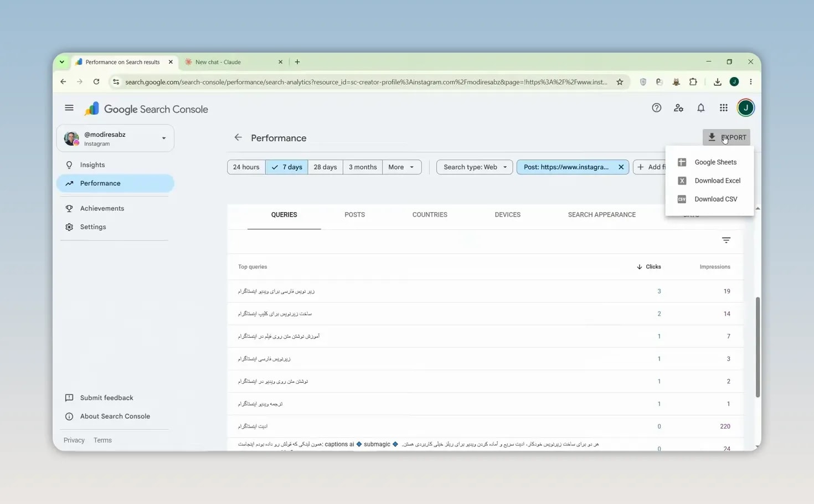Click the address bar URL
This screenshot has width=814, height=504.
point(366,82)
